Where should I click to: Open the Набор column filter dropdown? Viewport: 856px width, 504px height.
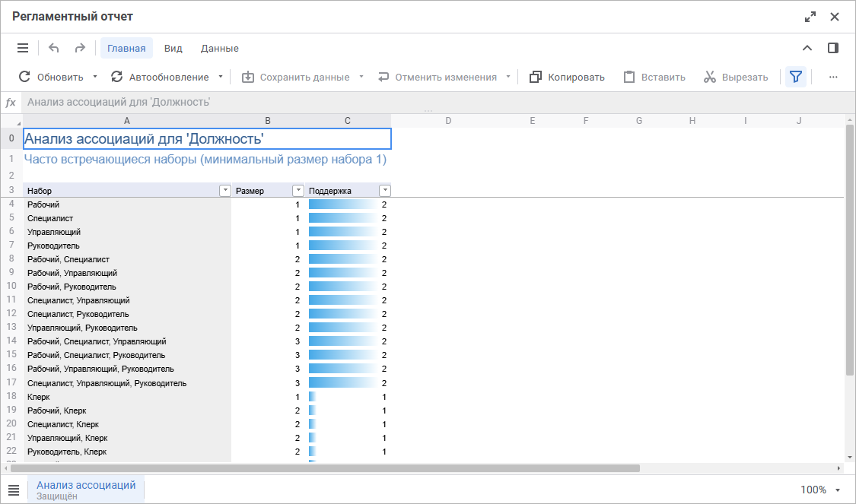(225, 190)
